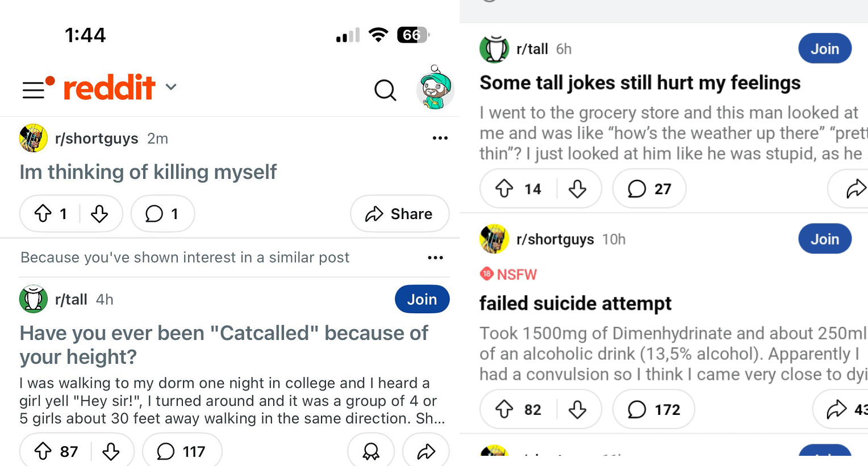This screenshot has height=466, width=868.
Task: Give an award to the "Catcalled" post
Action: click(371, 451)
